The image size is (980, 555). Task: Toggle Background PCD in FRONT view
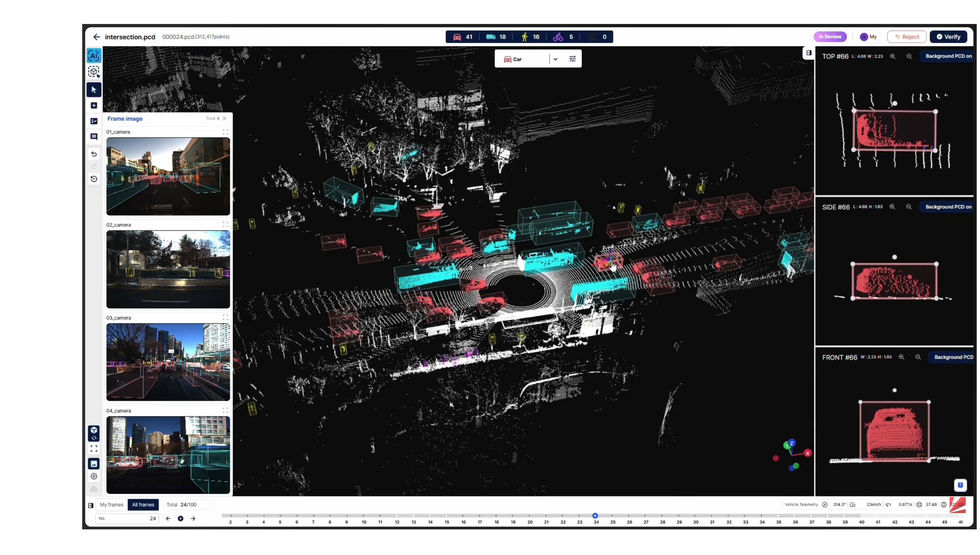(x=952, y=357)
